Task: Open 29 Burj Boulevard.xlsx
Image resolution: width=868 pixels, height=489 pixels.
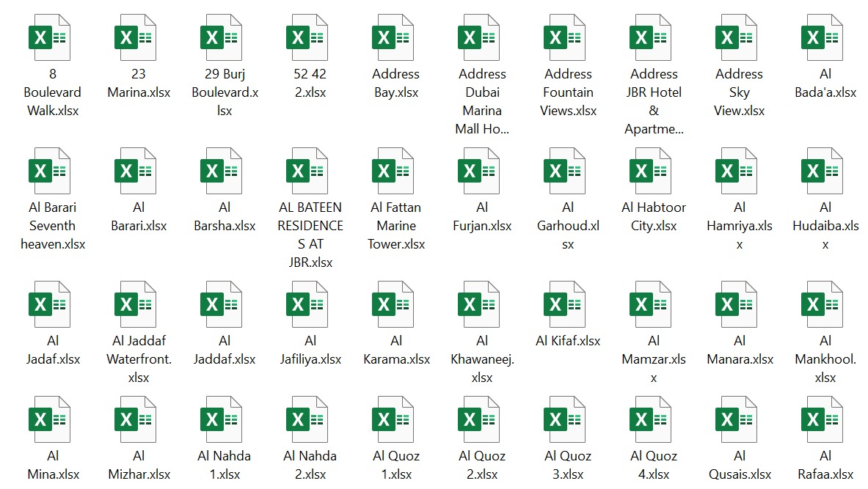Action: [x=223, y=35]
